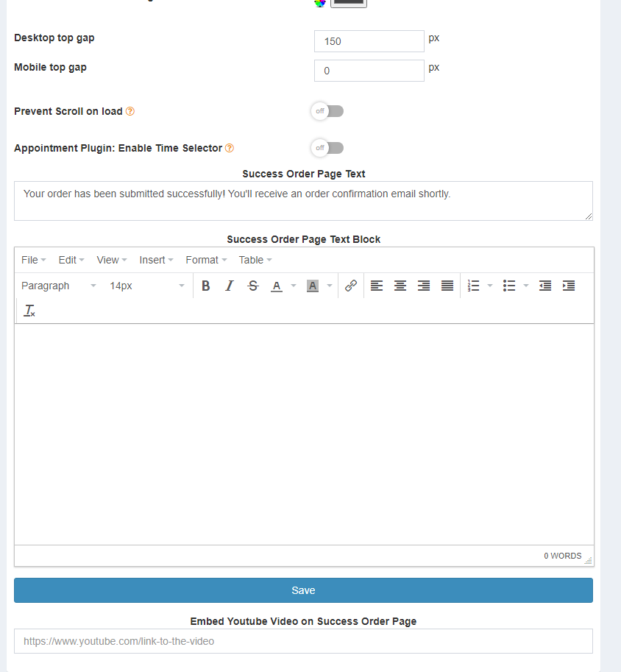Justify the text
621x672 pixels.
click(x=447, y=286)
